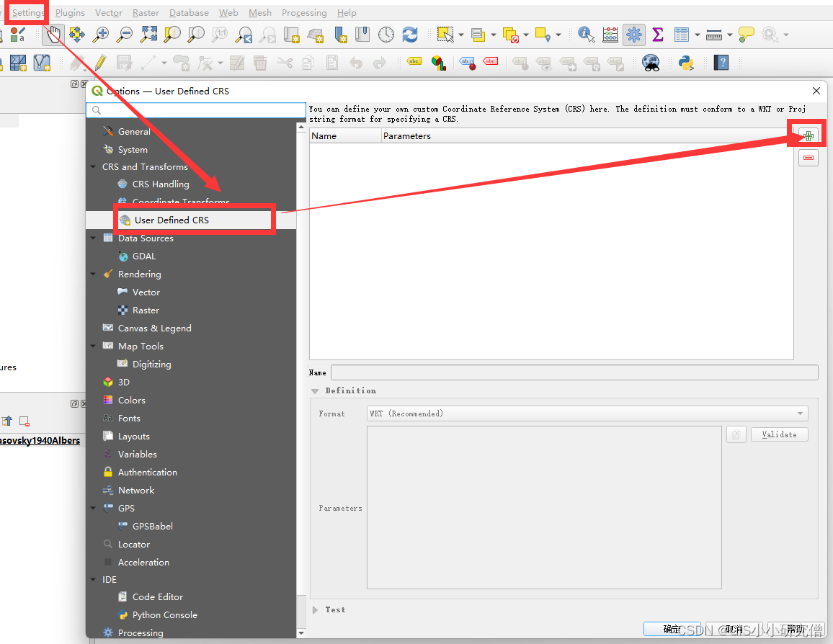Viewport: 833px width, 644px height.
Task: Click Zoom Last icon in toolbar
Action: pyautogui.click(x=244, y=35)
